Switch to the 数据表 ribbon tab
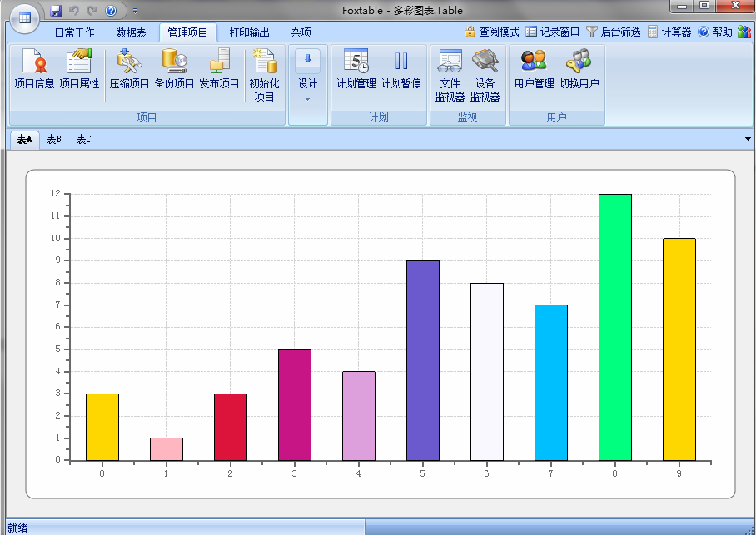The height and width of the screenshot is (535, 756). tap(131, 32)
